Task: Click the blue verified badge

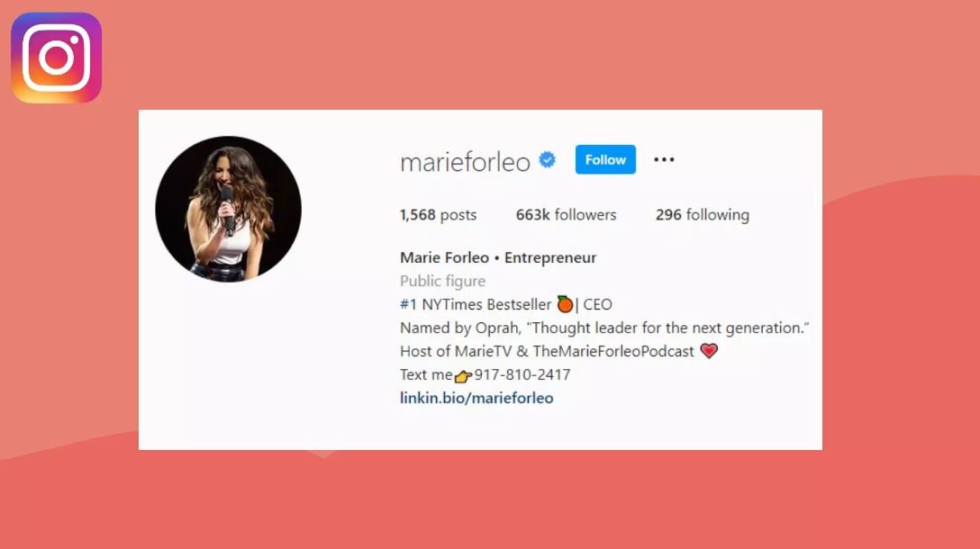Action: tap(548, 160)
